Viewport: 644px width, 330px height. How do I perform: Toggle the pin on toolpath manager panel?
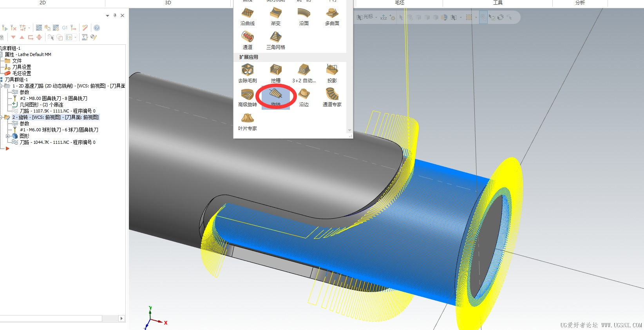115,16
